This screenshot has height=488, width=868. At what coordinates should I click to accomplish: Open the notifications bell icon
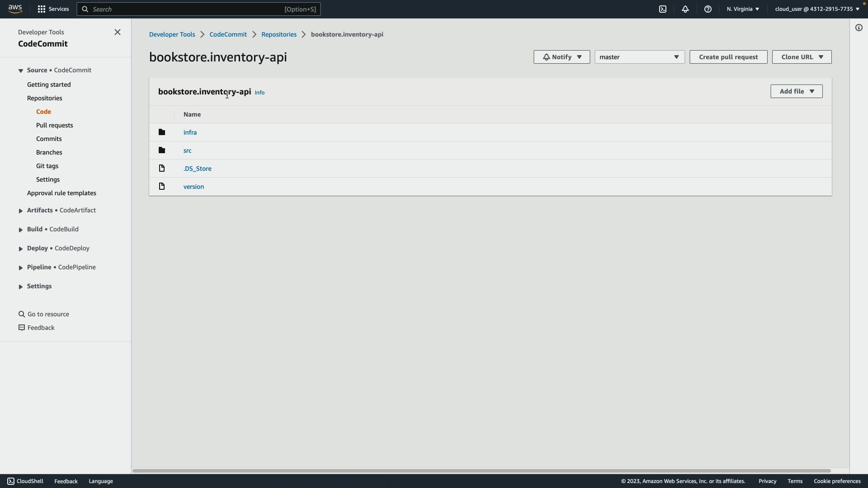pyautogui.click(x=685, y=9)
